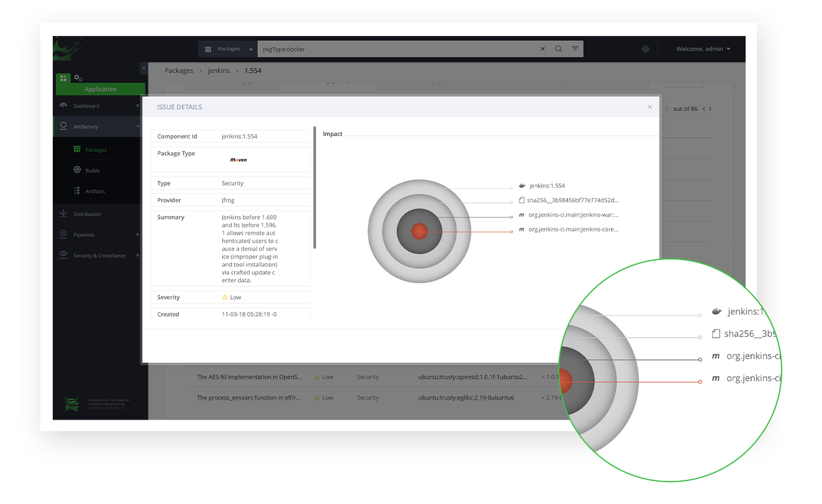Go to Packages in the breadcrumb
The height and width of the screenshot is (504, 822).
coord(179,71)
